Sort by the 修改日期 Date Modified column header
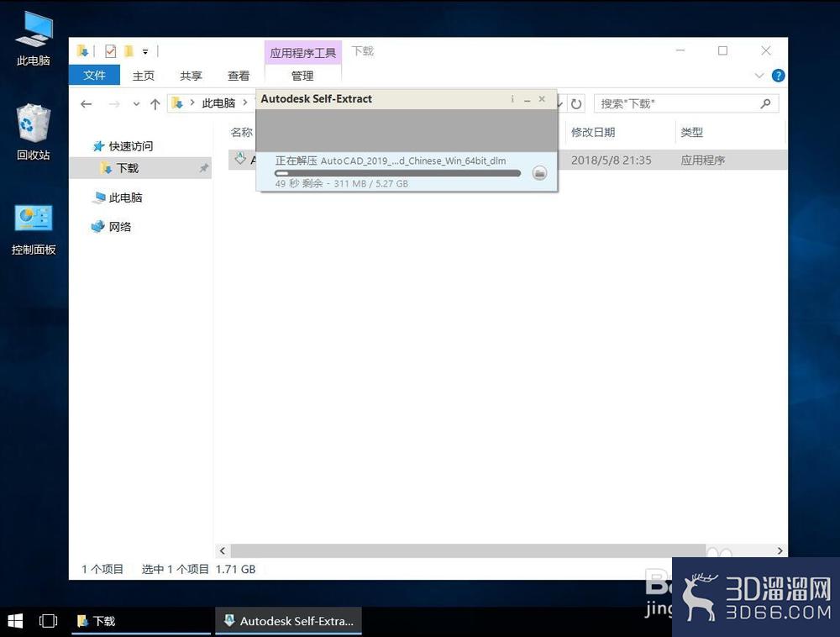This screenshot has height=637, width=840. pos(592,132)
